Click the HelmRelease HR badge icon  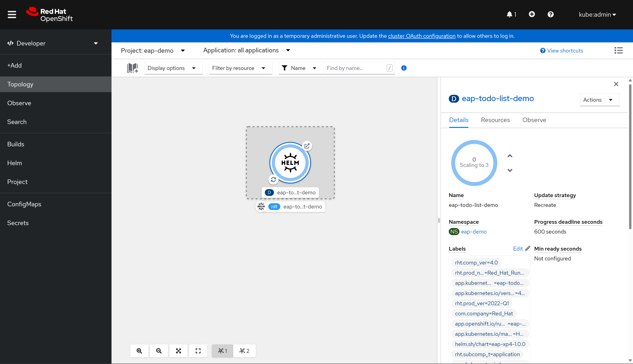tap(274, 206)
